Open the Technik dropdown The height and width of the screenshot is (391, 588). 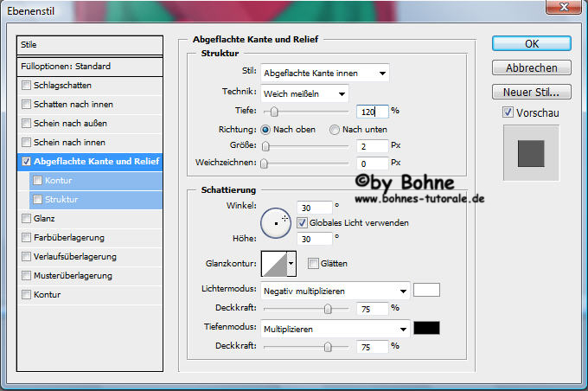304,93
